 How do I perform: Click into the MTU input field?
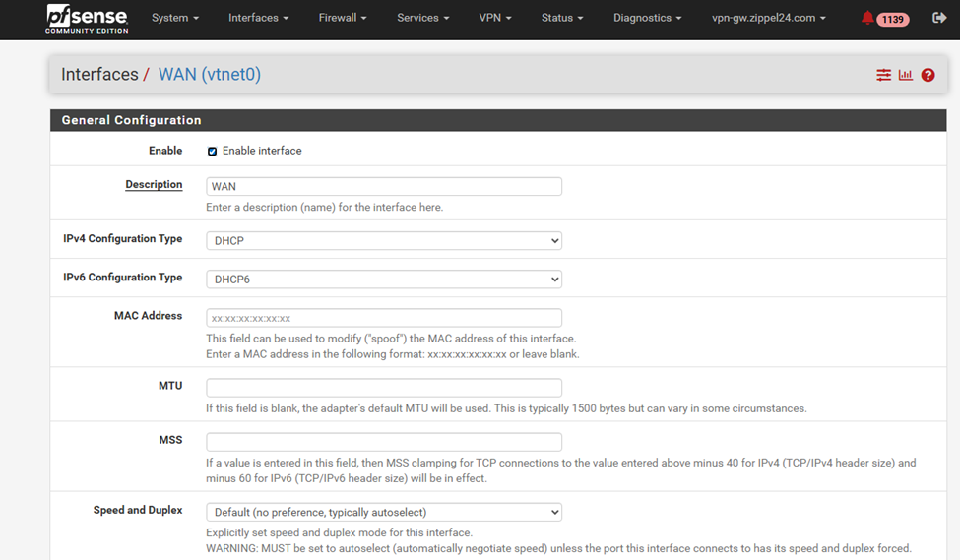[x=384, y=388]
